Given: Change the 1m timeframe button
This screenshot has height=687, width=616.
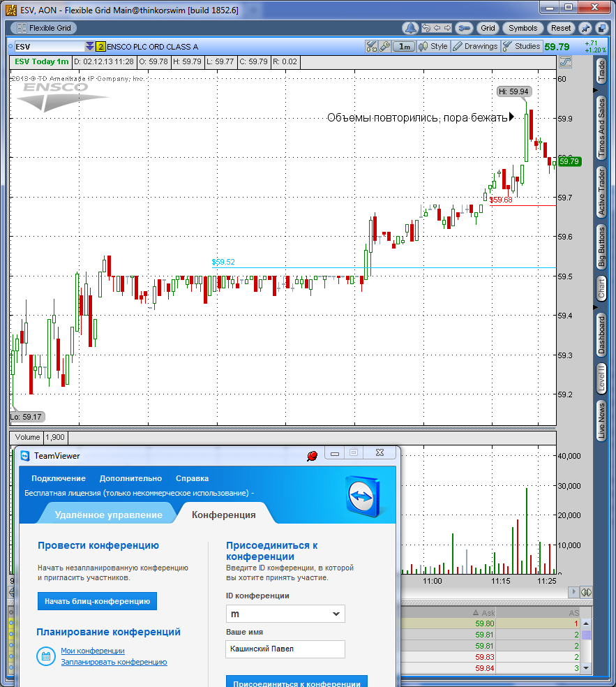Looking at the screenshot, I should [404, 47].
